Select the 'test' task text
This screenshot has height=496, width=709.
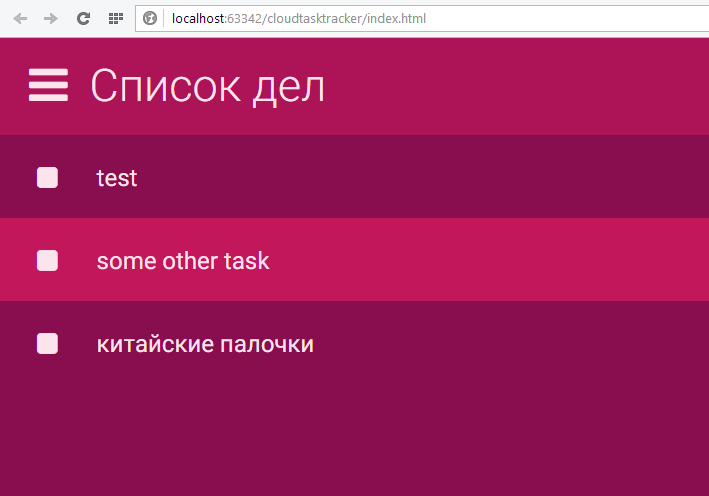pos(117,178)
